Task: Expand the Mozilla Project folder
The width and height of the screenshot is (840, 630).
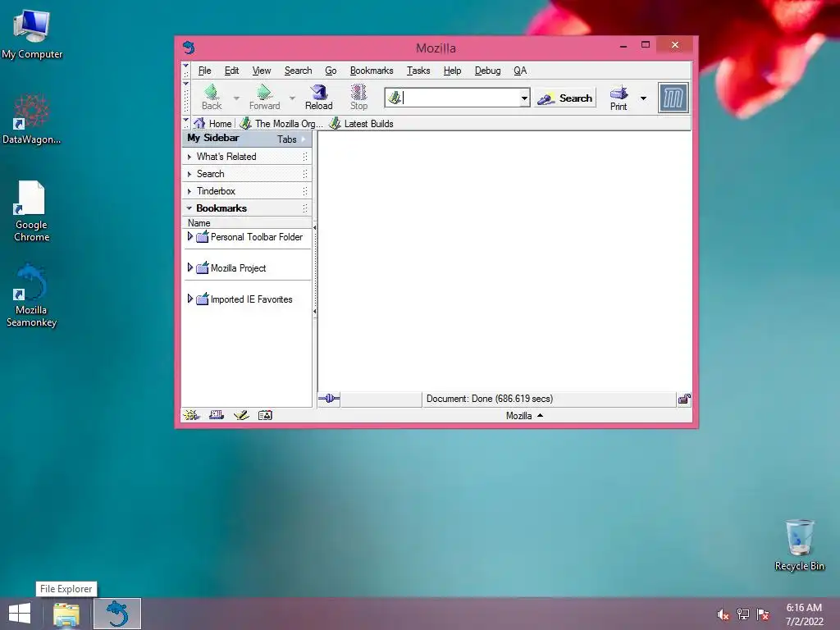Action: [x=189, y=267]
